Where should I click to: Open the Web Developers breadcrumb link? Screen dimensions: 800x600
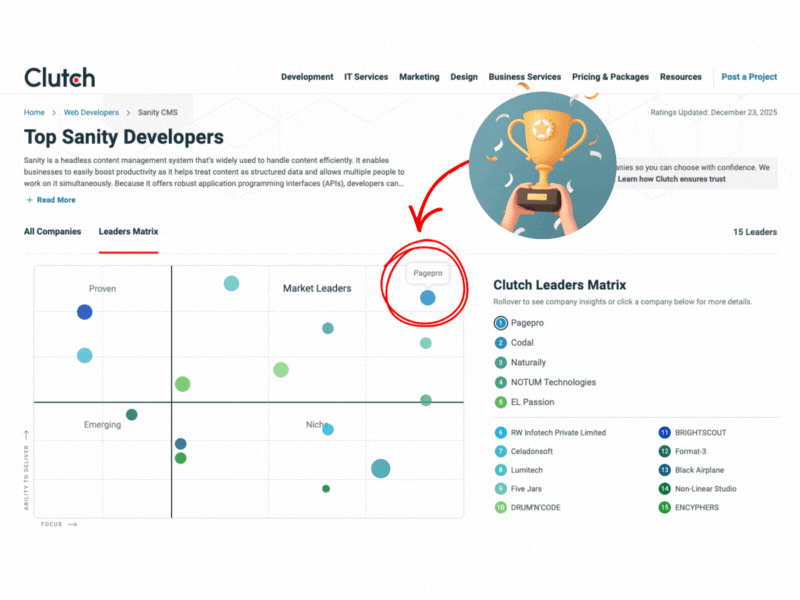pyautogui.click(x=90, y=112)
